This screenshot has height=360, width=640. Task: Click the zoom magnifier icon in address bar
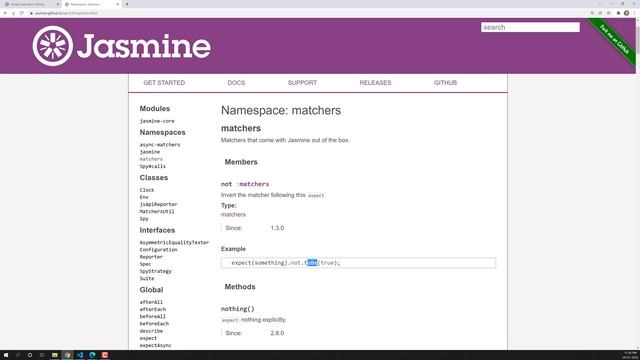(x=592, y=13)
